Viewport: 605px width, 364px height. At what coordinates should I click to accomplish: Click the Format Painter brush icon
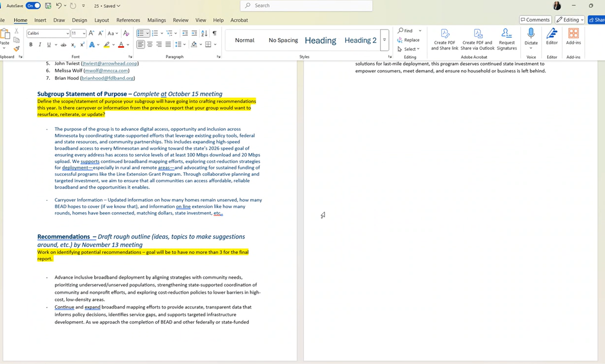click(17, 49)
